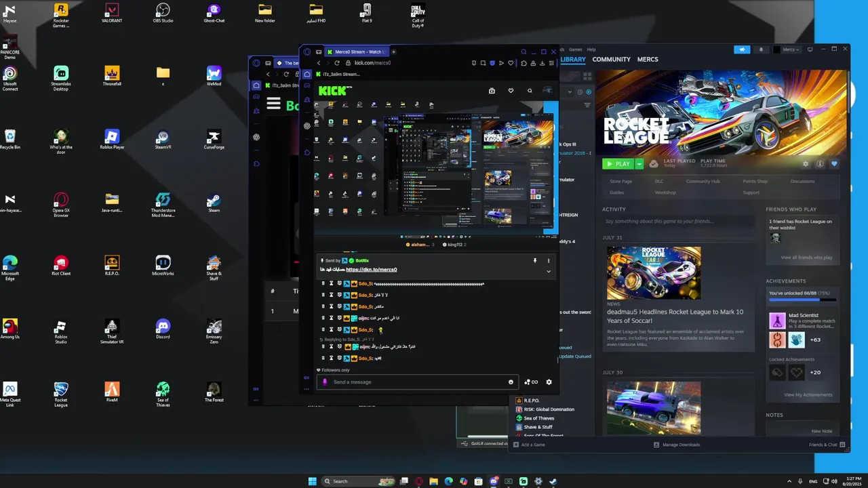Click Opera tab search magnifier icon
This screenshot has height=488, width=868.
(524, 52)
